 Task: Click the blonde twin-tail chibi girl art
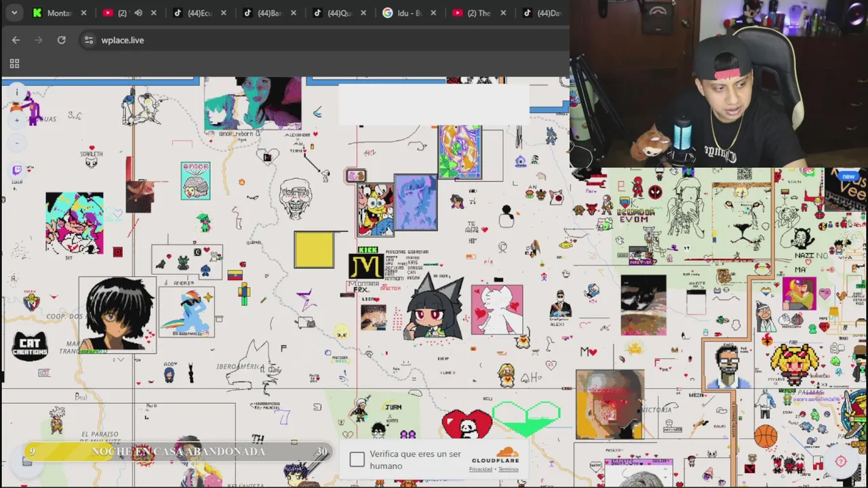point(795,363)
